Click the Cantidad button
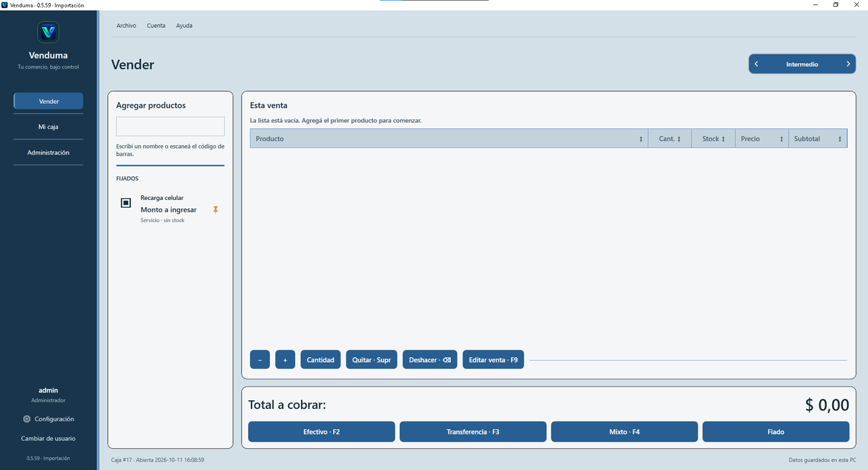 coord(321,359)
